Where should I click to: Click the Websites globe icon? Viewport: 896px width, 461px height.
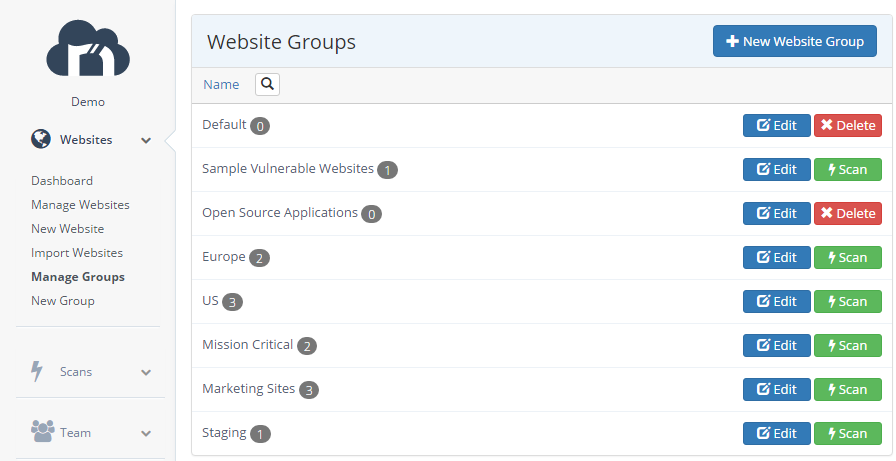[x=41, y=139]
